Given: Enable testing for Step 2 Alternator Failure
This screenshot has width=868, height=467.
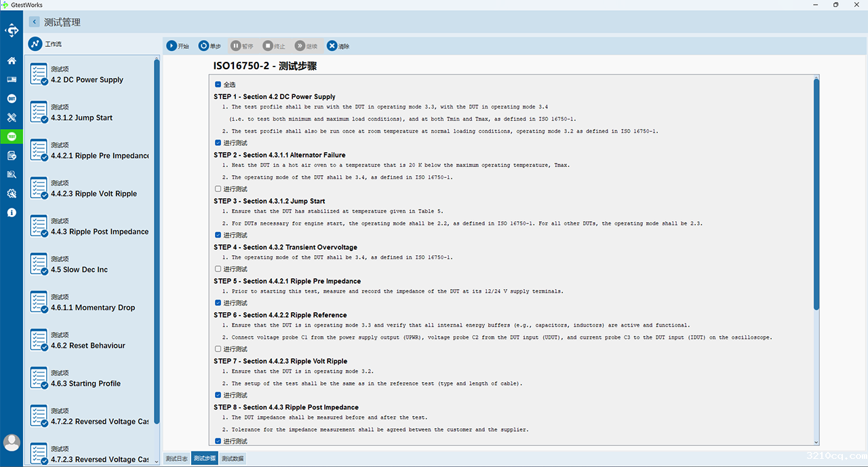Looking at the screenshot, I should [218, 189].
